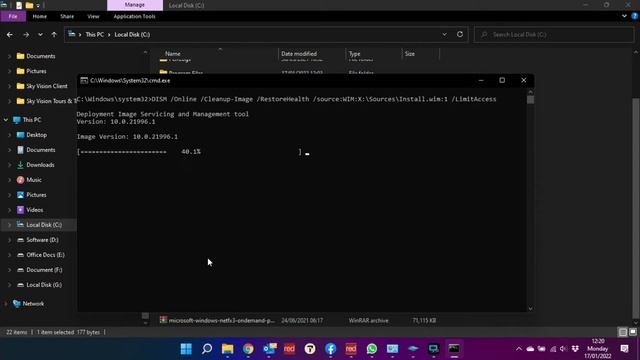Screen dimensions: 640x360
Task: Expand the Software (D:) drive node
Action: pos(9,240)
